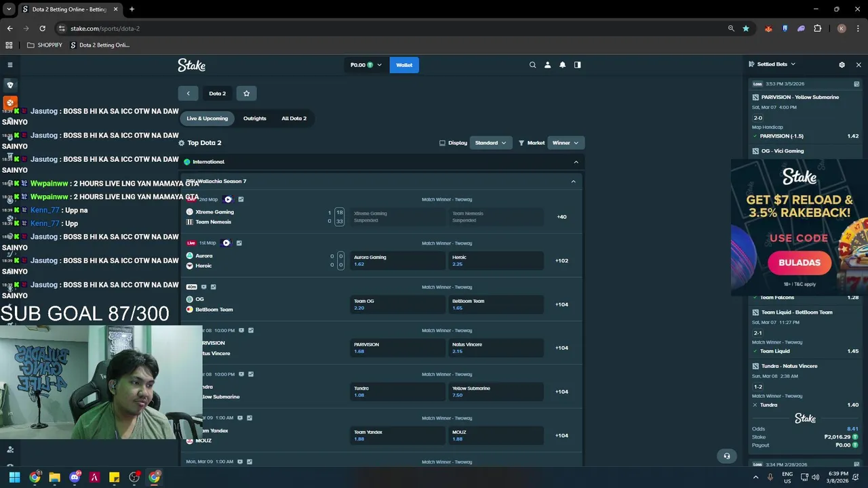Screen dimensions: 868x488
Task: Open live support headset icon
Action: 726,456
